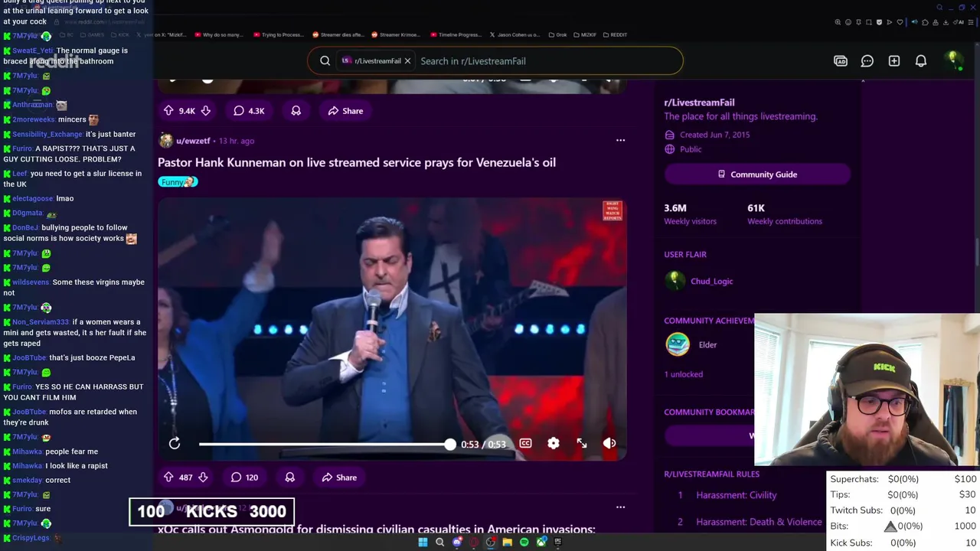Remove the r/LivestreamFail search filter chip
Viewport: 980px width, 551px height.
tap(407, 60)
